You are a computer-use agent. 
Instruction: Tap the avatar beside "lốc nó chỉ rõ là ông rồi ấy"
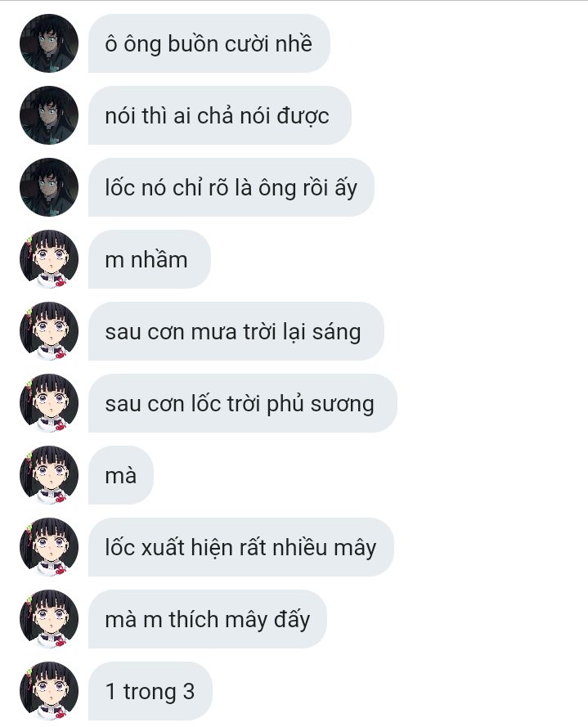(x=49, y=187)
